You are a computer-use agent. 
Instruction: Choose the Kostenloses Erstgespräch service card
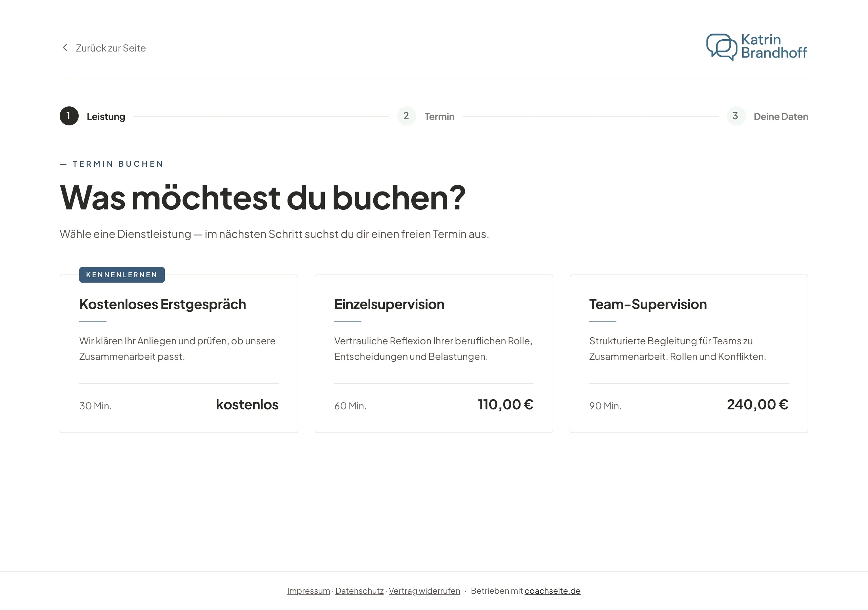tap(179, 354)
